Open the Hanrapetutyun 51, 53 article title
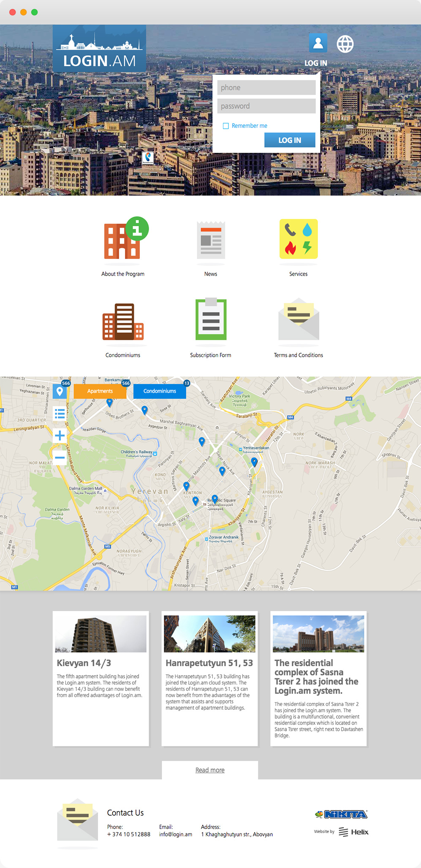 pyautogui.click(x=209, y=663)
